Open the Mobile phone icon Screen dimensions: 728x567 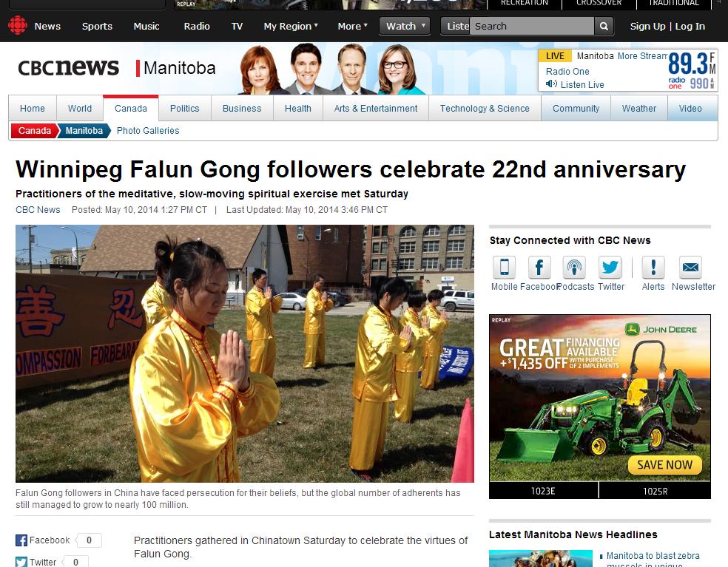point(505,268)
